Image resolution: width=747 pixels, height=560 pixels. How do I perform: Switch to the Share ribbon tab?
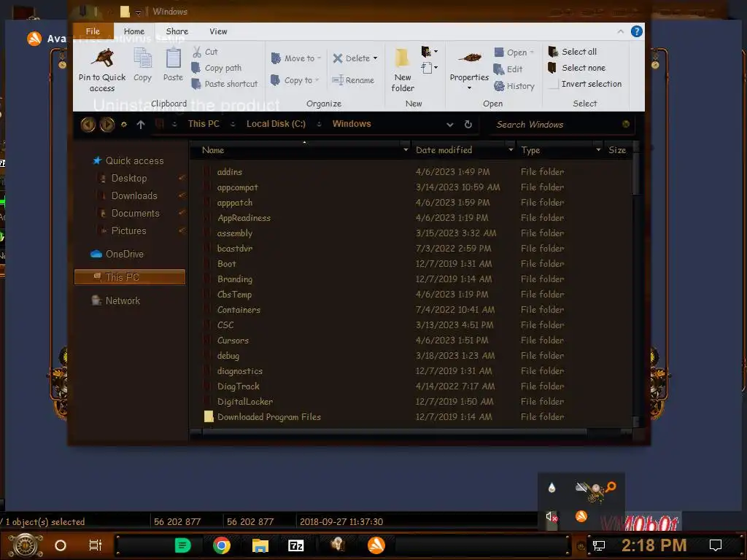click(177, 31)
